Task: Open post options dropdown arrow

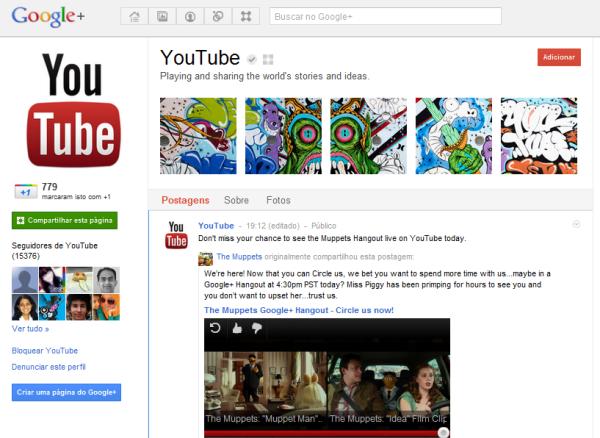Action: 576,225
